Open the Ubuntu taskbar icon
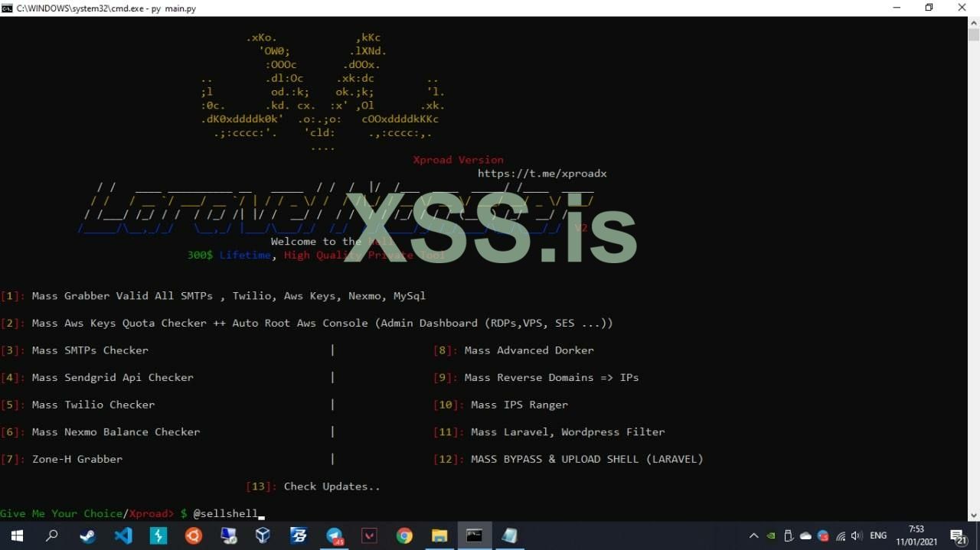 pos(193,535)
